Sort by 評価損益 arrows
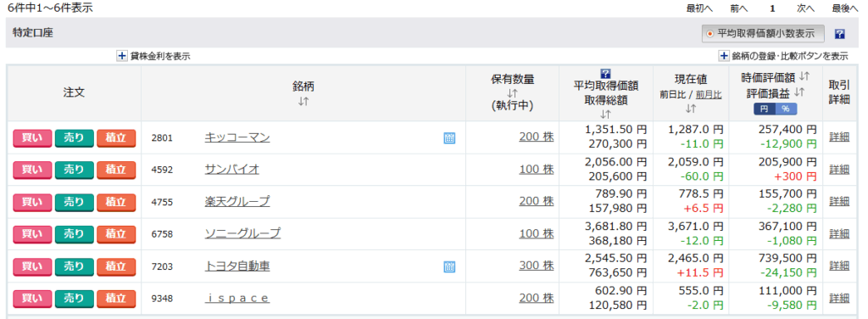Screen dimensions: 868x319 click(798, 92)
